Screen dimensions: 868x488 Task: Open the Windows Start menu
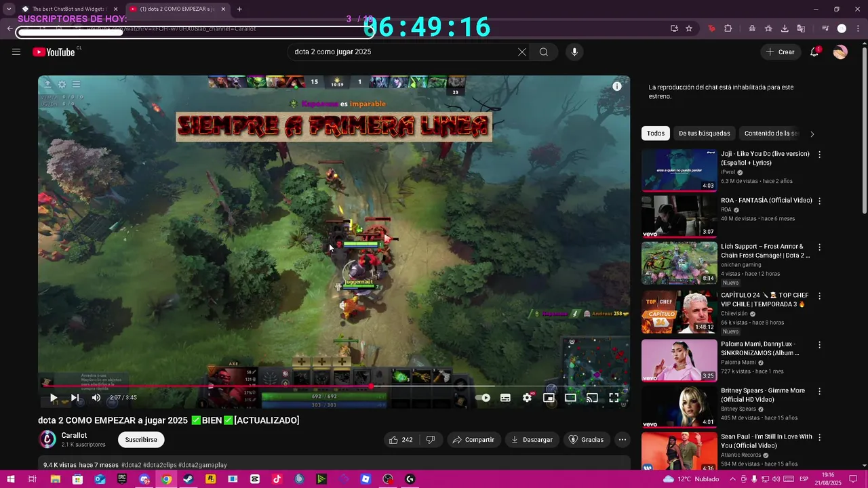[10, 479]
